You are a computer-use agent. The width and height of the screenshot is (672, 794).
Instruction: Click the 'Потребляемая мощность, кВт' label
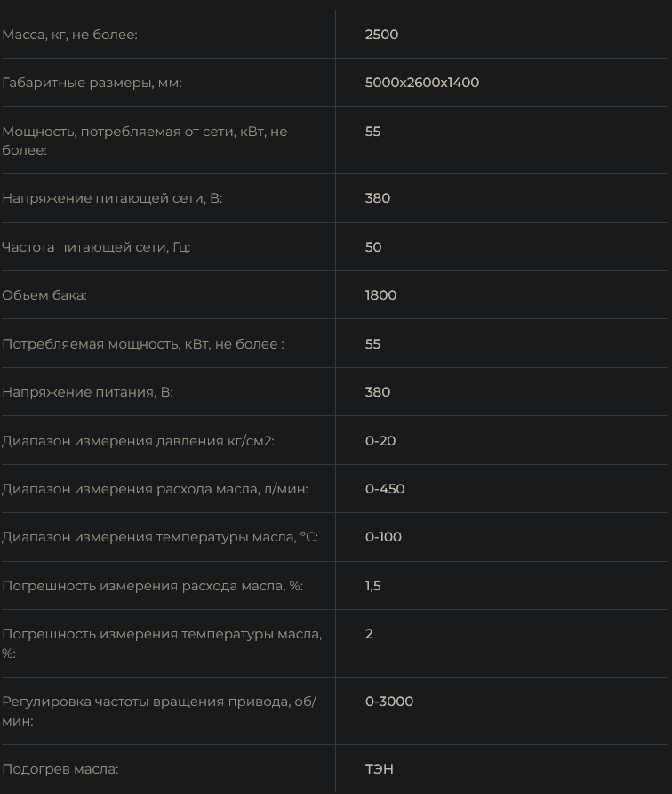pyautogui.click(x=142, y=344)
